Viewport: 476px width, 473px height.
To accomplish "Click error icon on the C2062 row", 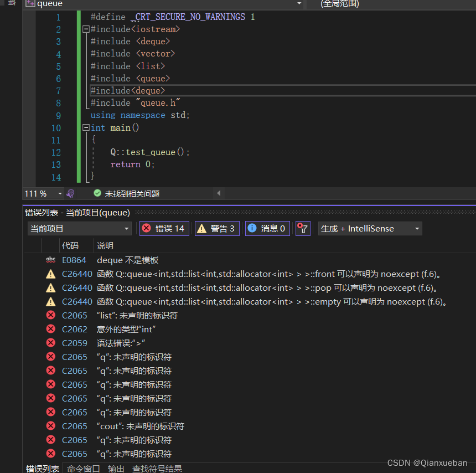I will [51, 329].
